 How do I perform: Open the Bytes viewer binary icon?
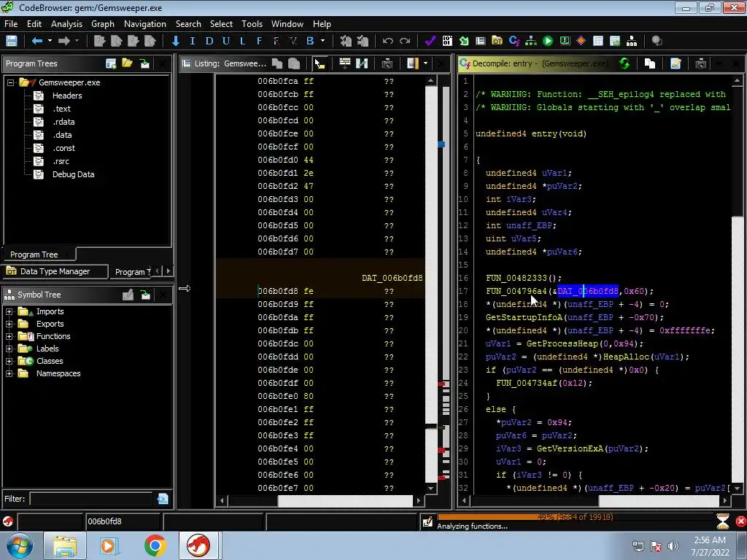(x=447, y=41)
